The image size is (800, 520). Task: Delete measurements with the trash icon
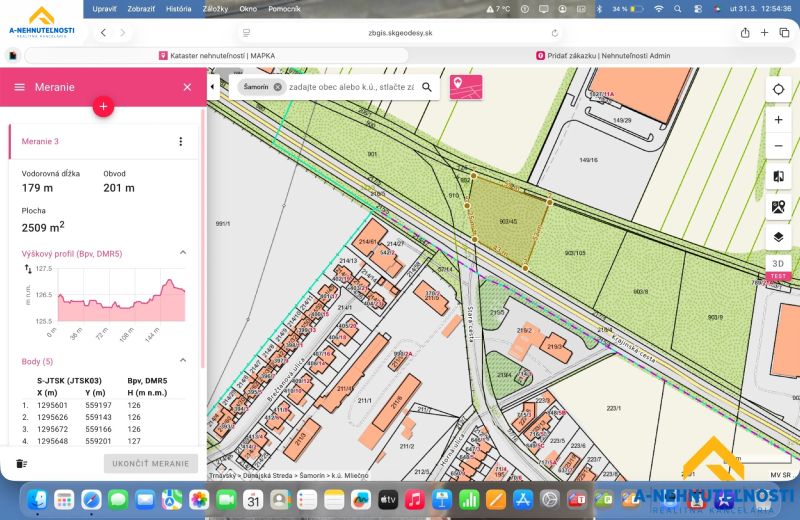[21, 463]
